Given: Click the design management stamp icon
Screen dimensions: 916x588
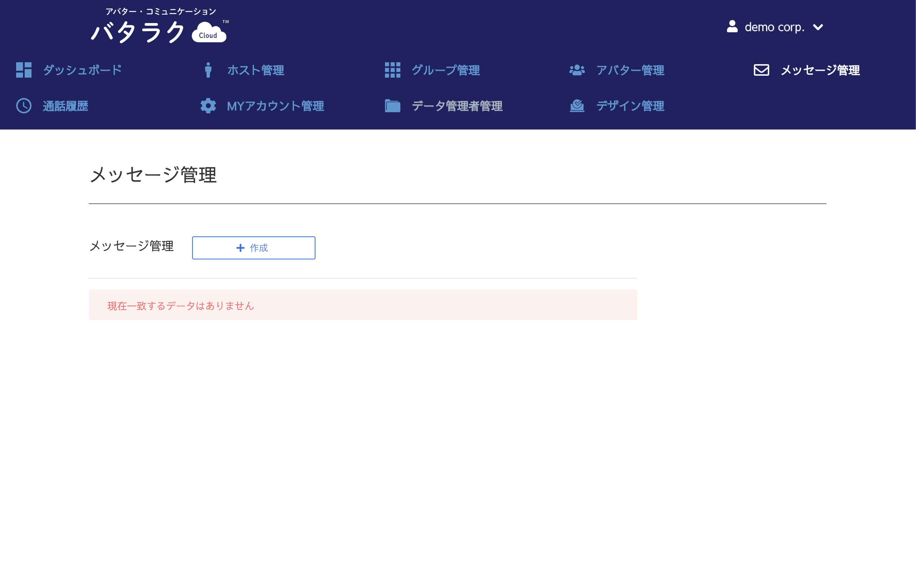Looking at the screenshot, I should (577, 106).
